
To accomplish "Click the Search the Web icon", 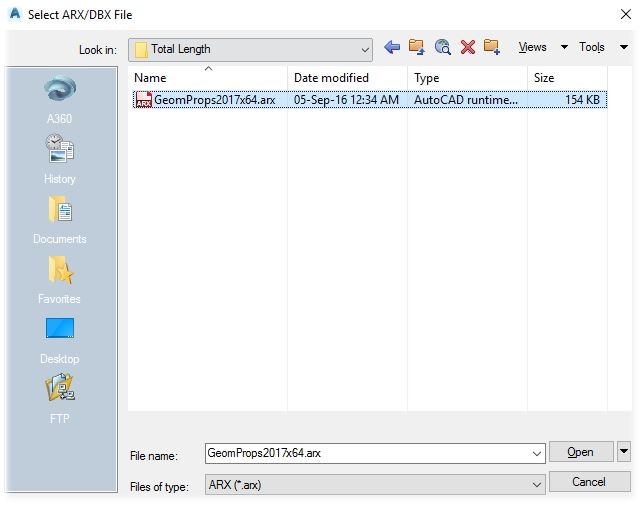I will tap(443, 47).
